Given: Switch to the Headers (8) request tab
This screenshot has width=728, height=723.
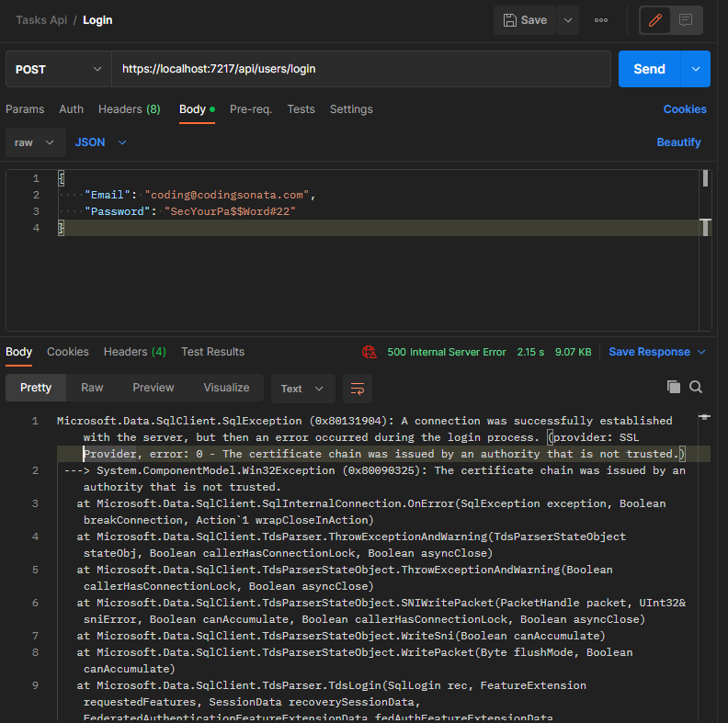Looking at the screenshot, I should (129, 109).
